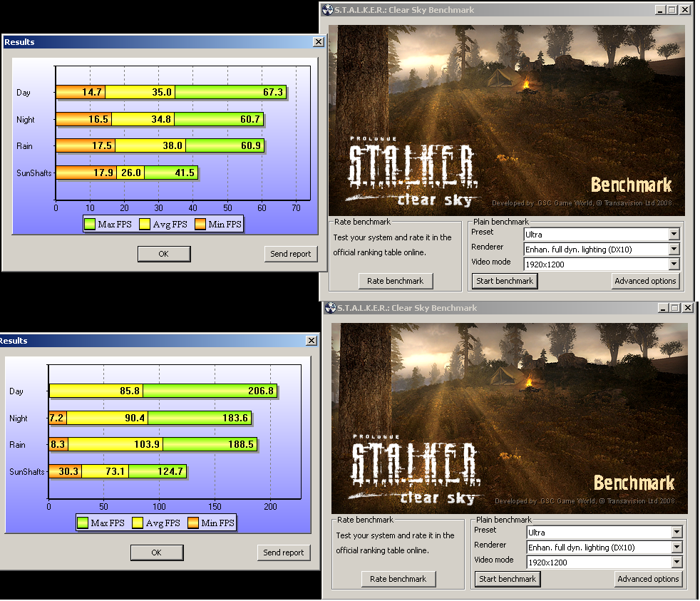Click the orange Min FPS legend swatch in the top Results dialog
Screen dimensions: 700x601
200,224
